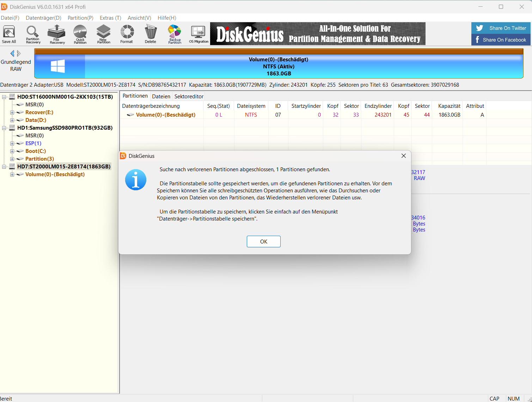Select the Data(D:) partition
The height and width of the screenshot is (402, 532).
[x=36, y=120]
